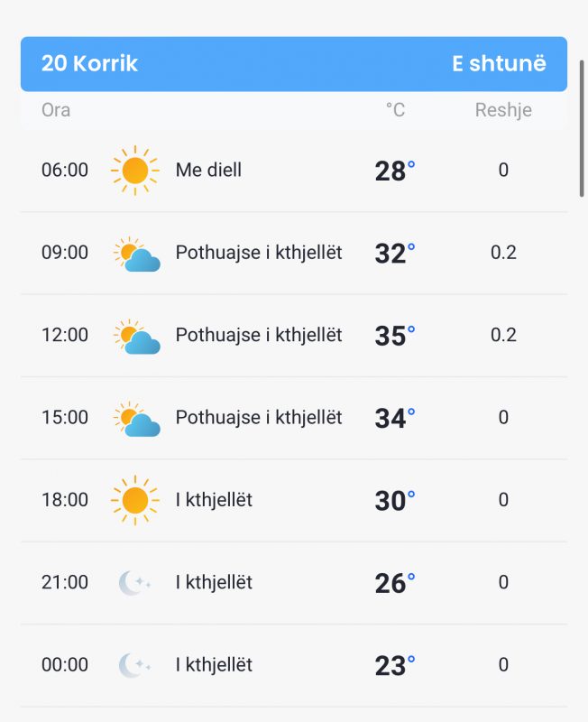Click the moon icon at 00:00
Screen dimensions: 588x722
coord(134,665)
